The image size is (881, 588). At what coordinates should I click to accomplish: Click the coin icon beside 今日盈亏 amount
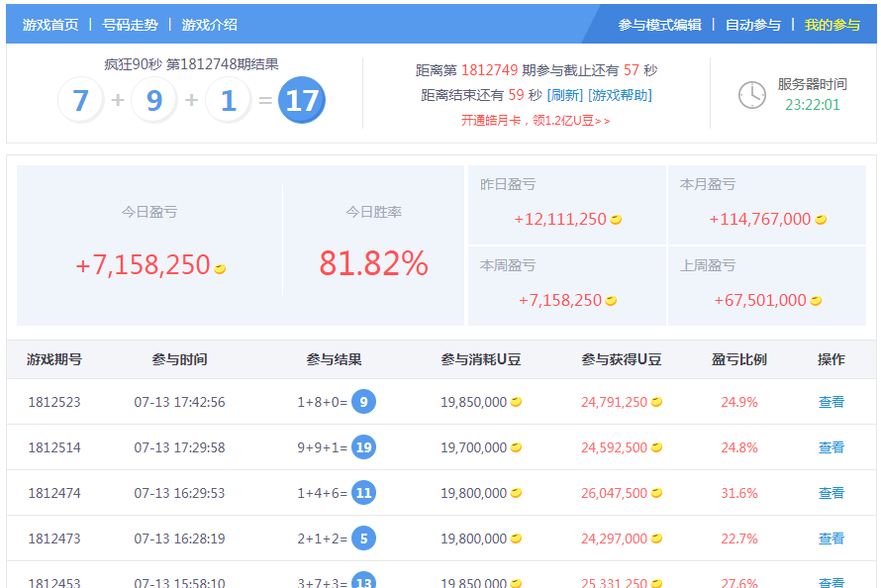point(220,268)
